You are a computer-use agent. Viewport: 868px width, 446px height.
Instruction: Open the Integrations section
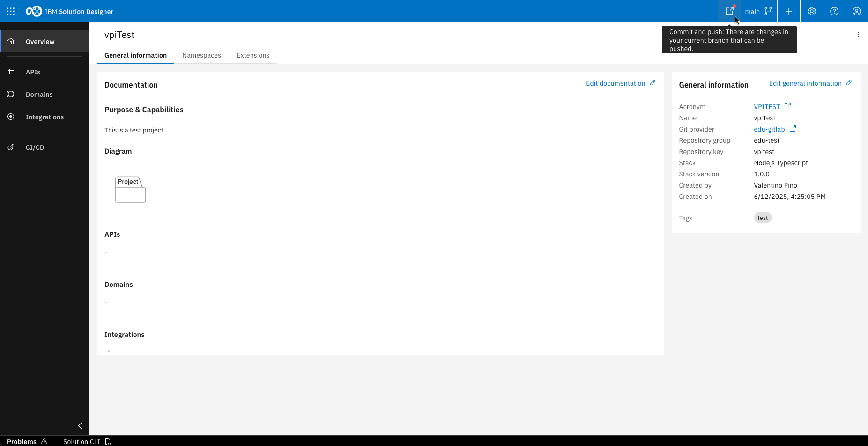coord(44,117)
